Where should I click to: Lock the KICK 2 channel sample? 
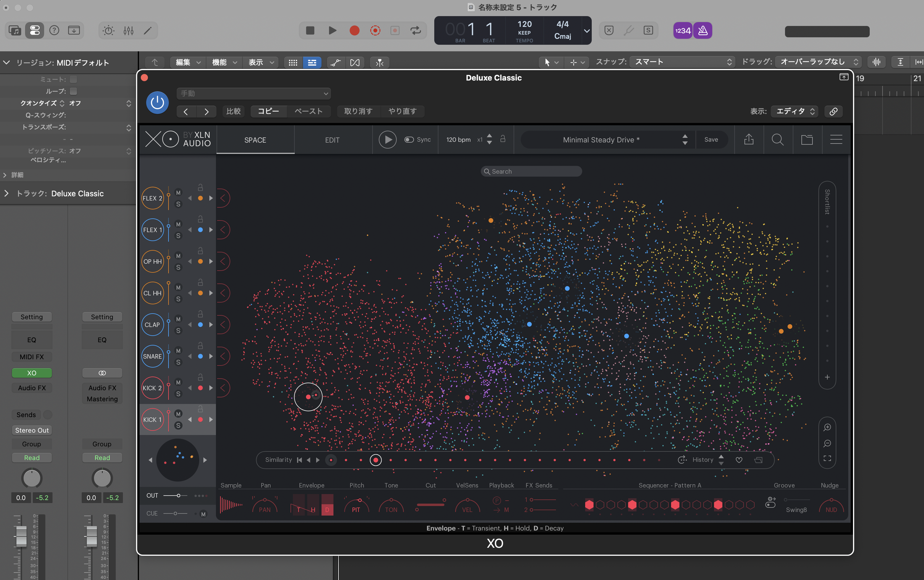click(x=200, y=377)
